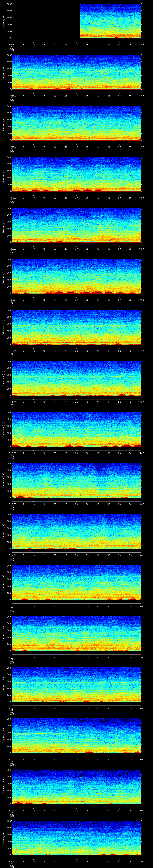This screenshot has width=153, height=868.
Task: Click the black empty area of the first spectrogram
Action: (x=45, y=21)
